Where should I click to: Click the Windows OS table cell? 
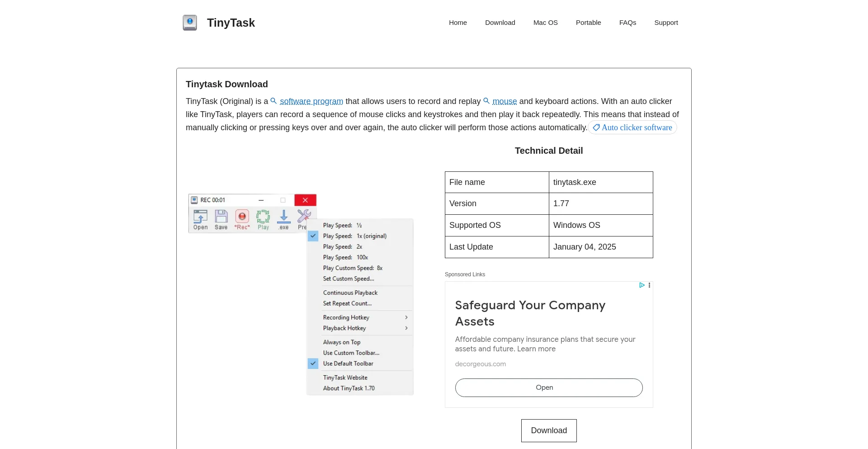[x=601, y=225]
